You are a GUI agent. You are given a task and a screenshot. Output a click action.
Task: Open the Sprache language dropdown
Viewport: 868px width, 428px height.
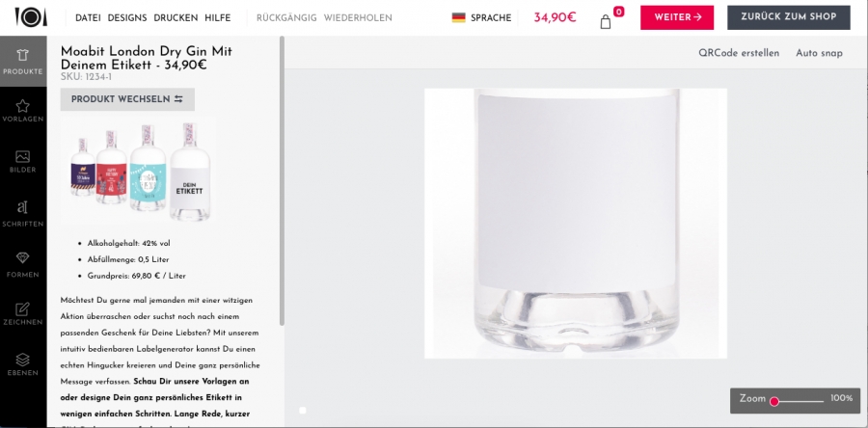pos(481,17)
